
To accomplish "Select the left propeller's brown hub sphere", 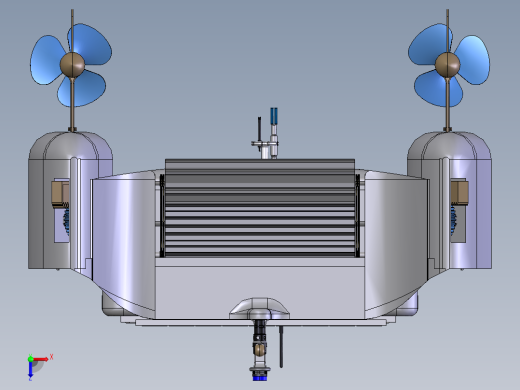I will [72, 65].
